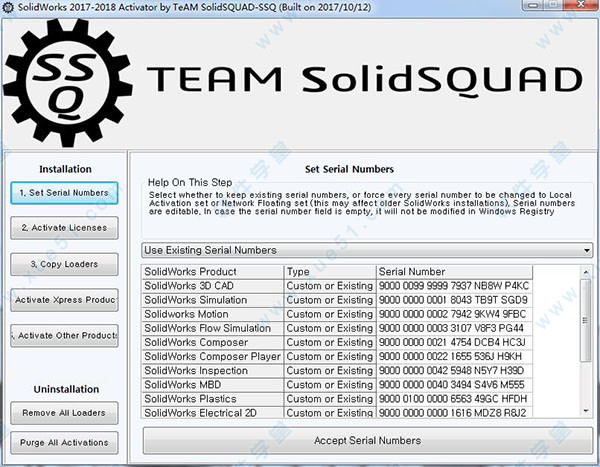Viewport: 600px width, 467px height.
Task: Select the SolidWorks Inspection product cell
Action: (x=212, y=371)
